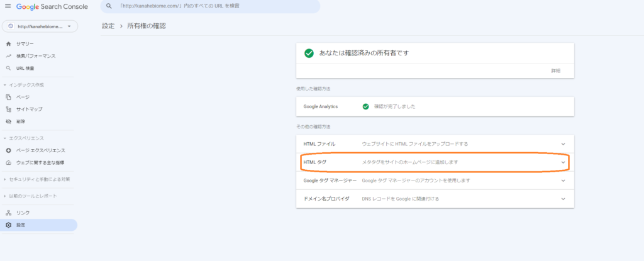Expand the HTML タグ verification method
Image resolution: width=644 pixels, height=261 pixels.
tap(563, 162)
